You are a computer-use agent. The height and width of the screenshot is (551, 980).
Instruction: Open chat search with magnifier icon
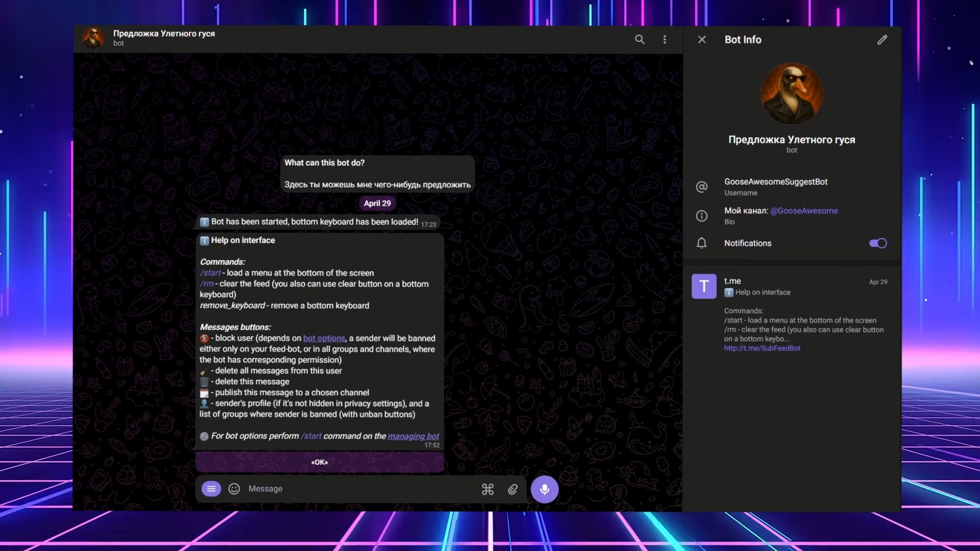click(x=640, y=39)
